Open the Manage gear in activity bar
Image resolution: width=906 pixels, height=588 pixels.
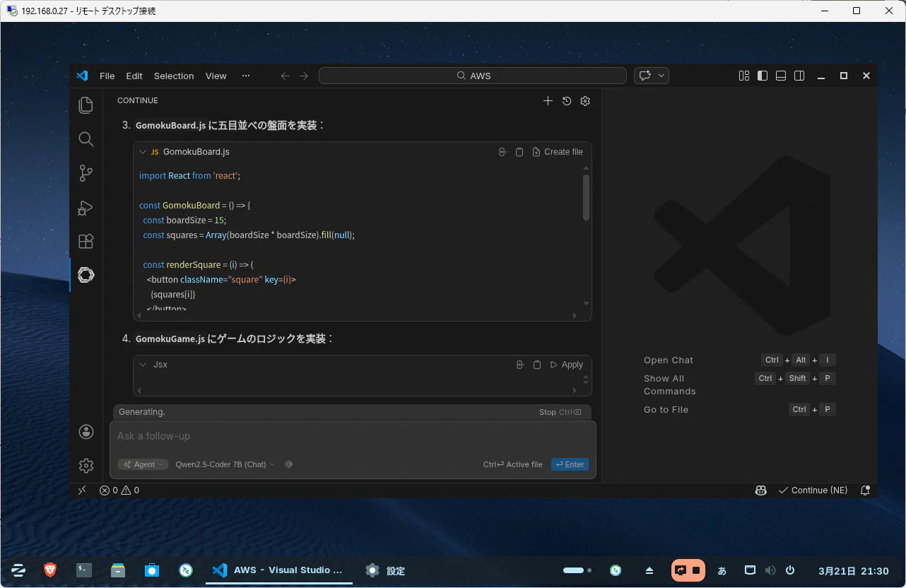[x=86, y=466]
